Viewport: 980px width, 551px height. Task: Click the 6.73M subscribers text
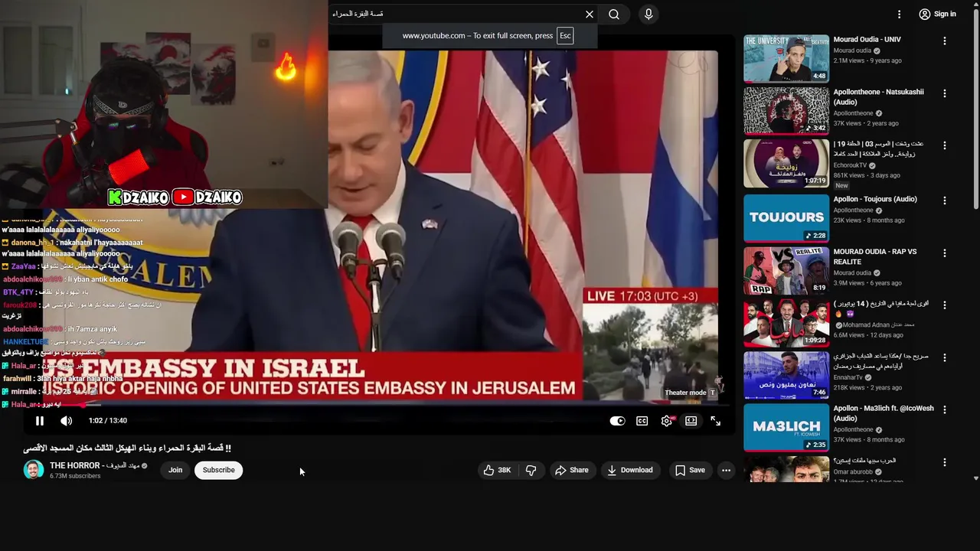[x=75, y=476]
